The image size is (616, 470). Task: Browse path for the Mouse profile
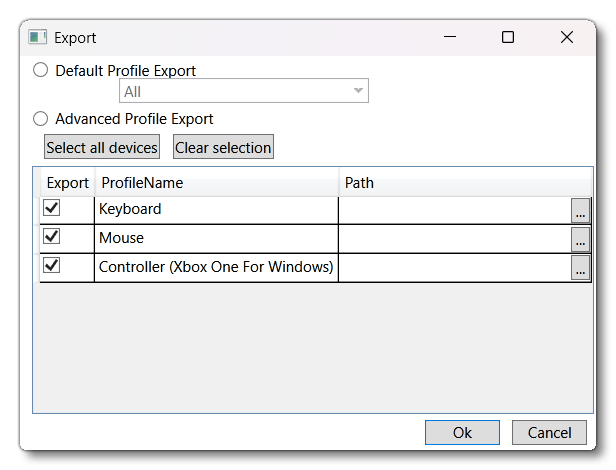coord(580,240)
